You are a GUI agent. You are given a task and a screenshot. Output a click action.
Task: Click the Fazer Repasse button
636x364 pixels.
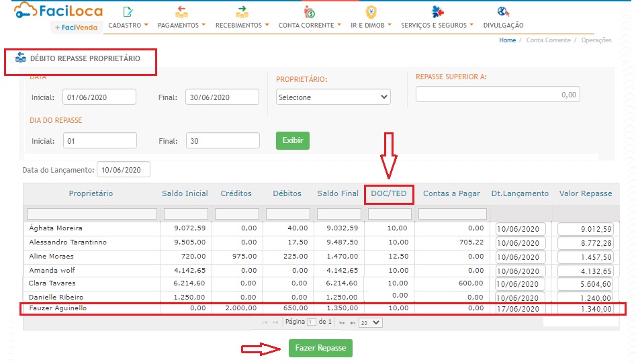[x=320, y=349]
